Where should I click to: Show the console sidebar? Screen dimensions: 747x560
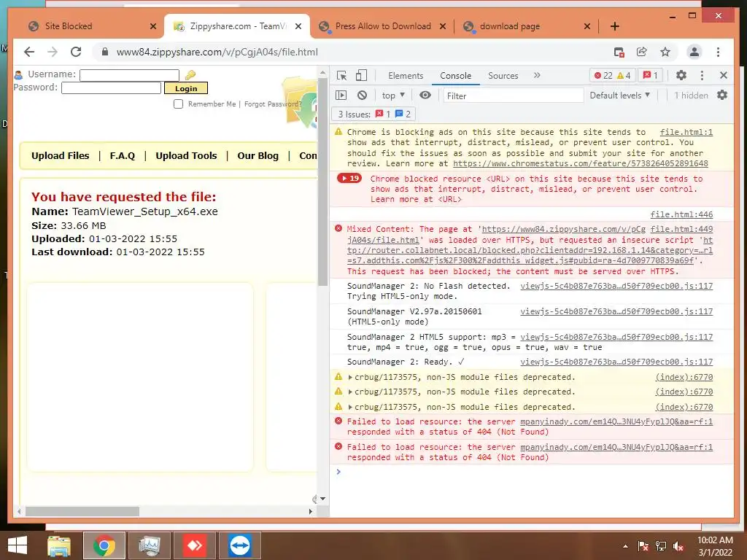341,96
